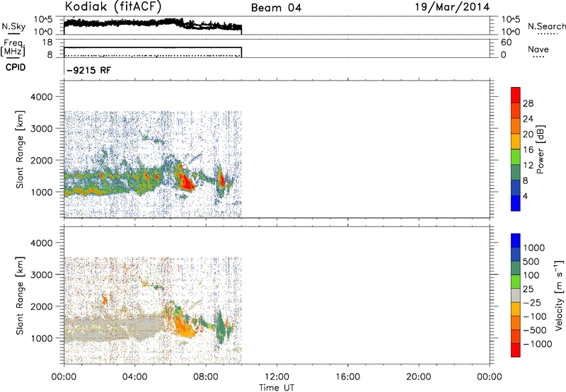Click the power panel 'Slant Range [km]' label

click(20, 149)
